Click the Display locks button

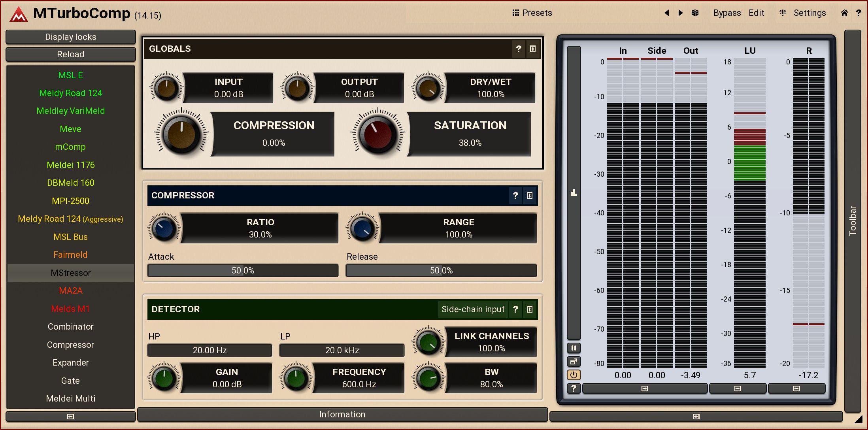click(x=70, y=37)
